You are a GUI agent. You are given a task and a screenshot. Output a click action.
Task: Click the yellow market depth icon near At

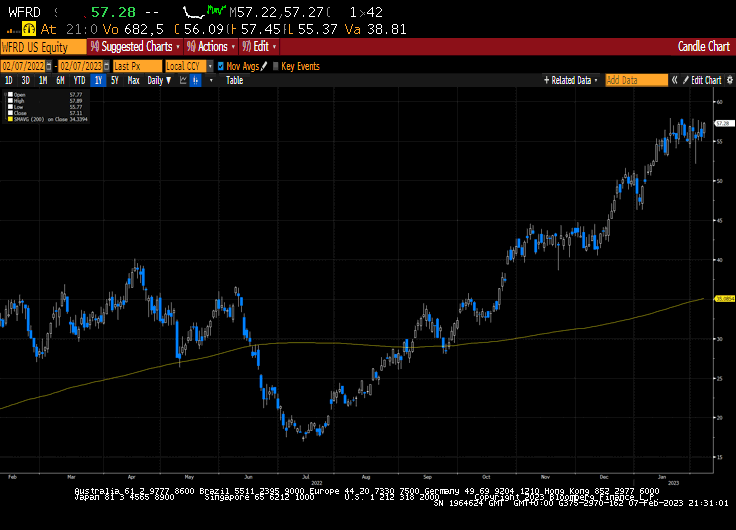pos(29,29)
